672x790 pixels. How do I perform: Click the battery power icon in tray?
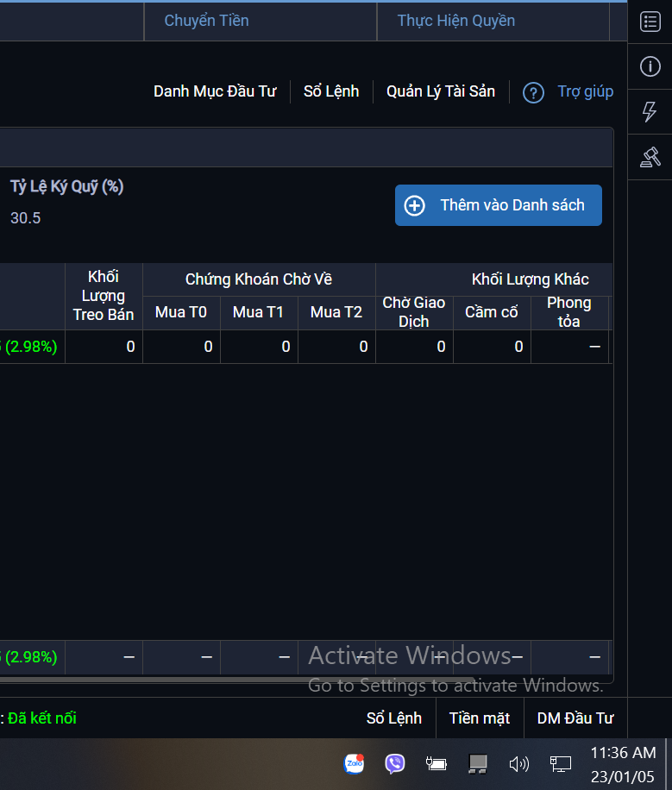tap(436, 764)
